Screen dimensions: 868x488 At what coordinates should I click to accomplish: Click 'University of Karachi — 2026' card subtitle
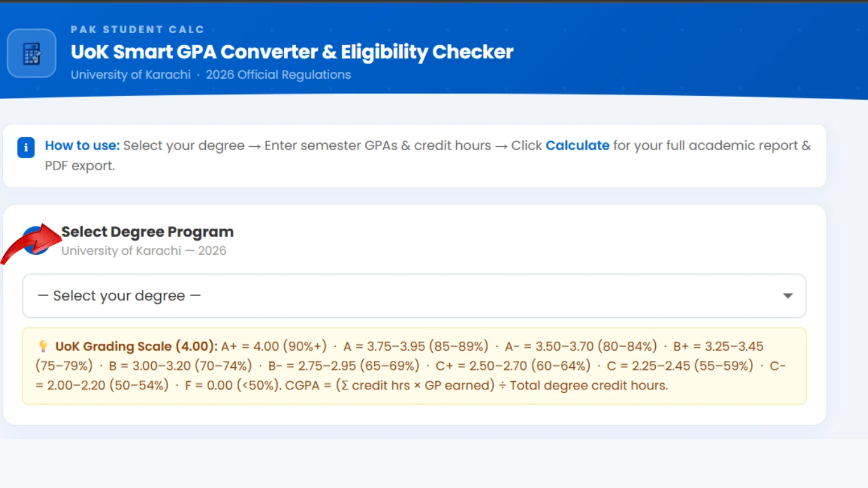[x=144, y=251]
